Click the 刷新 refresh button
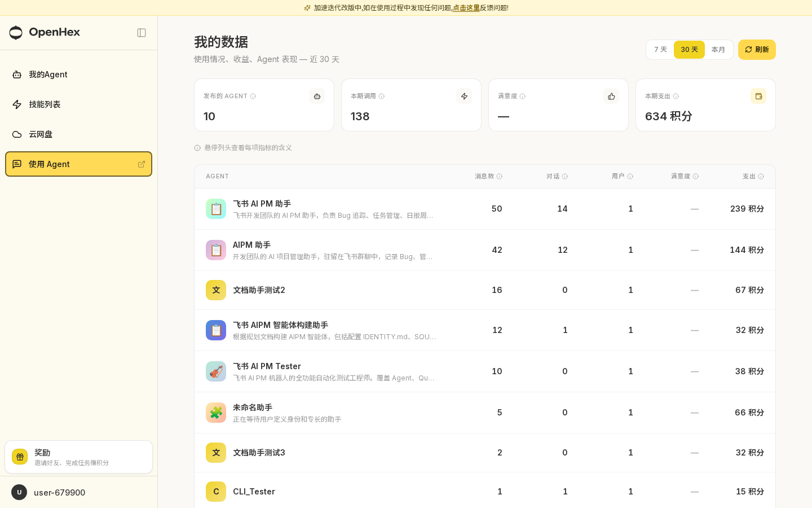 click(x=757, y=50)
